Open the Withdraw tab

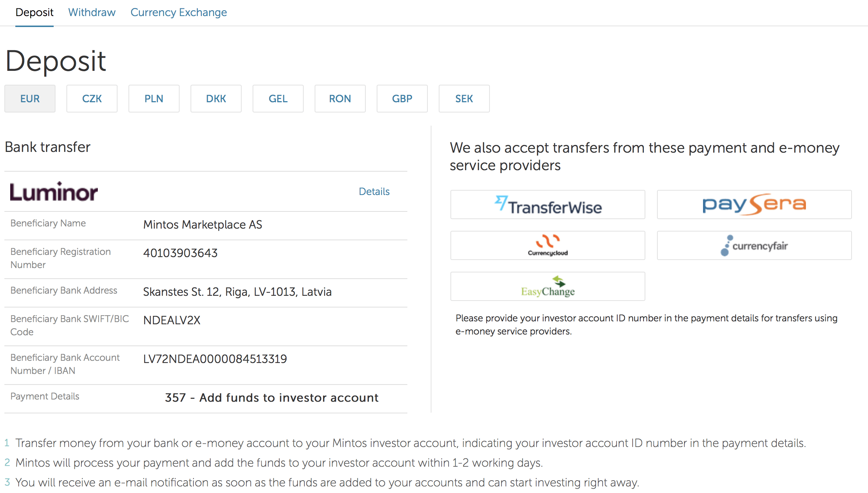point(92,12)
